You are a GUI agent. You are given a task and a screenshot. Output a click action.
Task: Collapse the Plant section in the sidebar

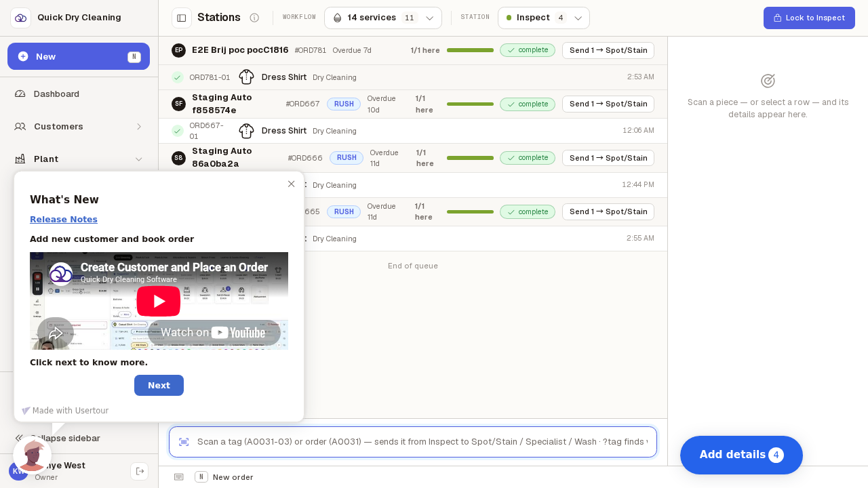[79, 159]
